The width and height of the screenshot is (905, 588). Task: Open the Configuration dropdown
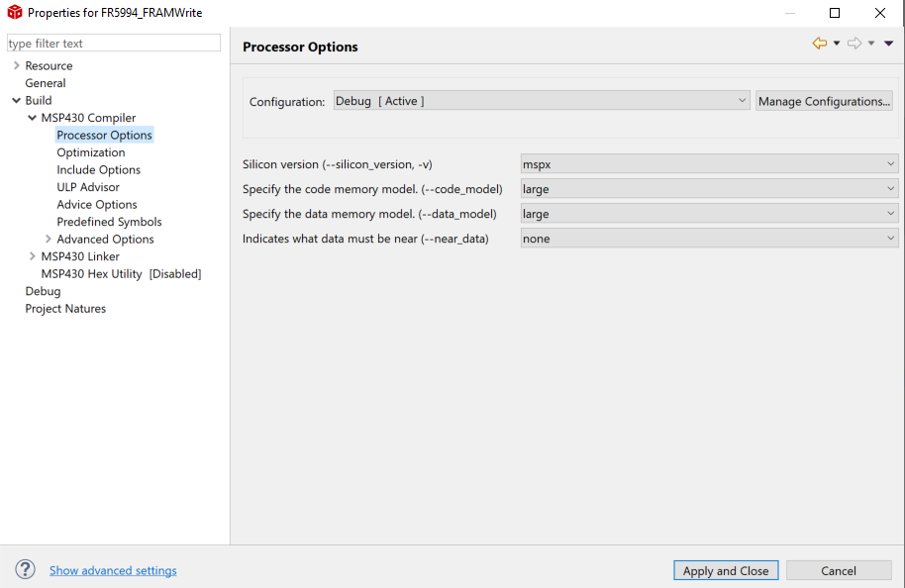pos(742,100)
